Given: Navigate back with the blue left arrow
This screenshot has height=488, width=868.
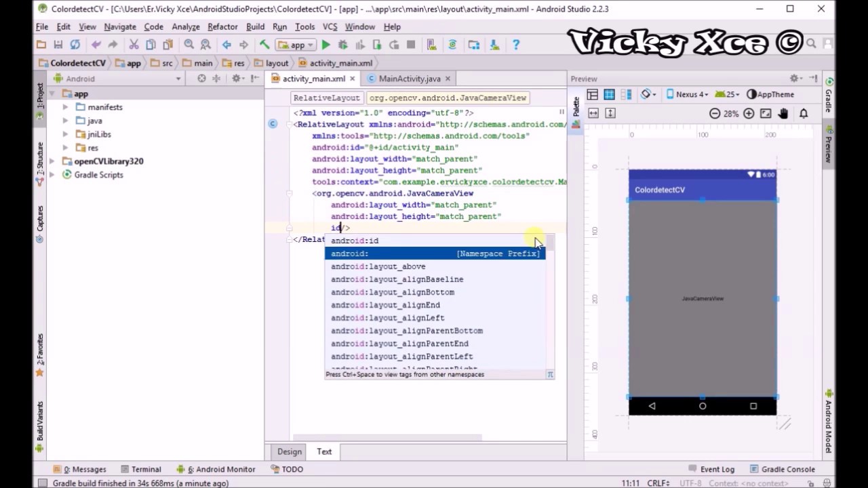Looking at the screenshot, I should pos(226,45).
